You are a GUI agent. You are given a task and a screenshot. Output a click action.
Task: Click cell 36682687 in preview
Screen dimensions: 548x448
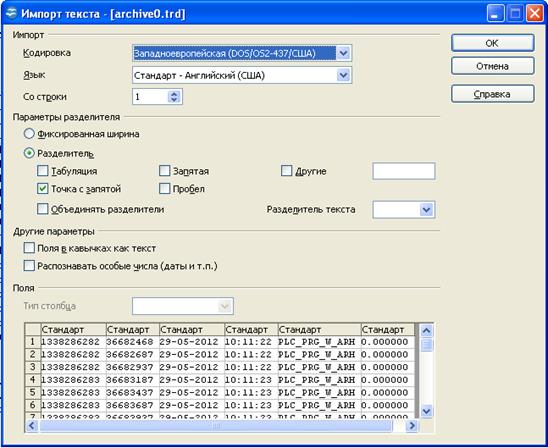coord(132,354)
